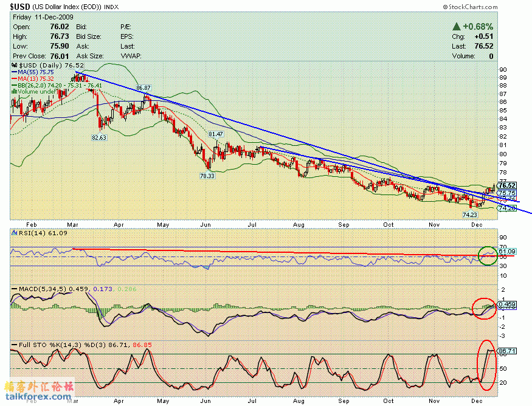
Task: Click the 74.23 low price label
Action: coord(470,215)
